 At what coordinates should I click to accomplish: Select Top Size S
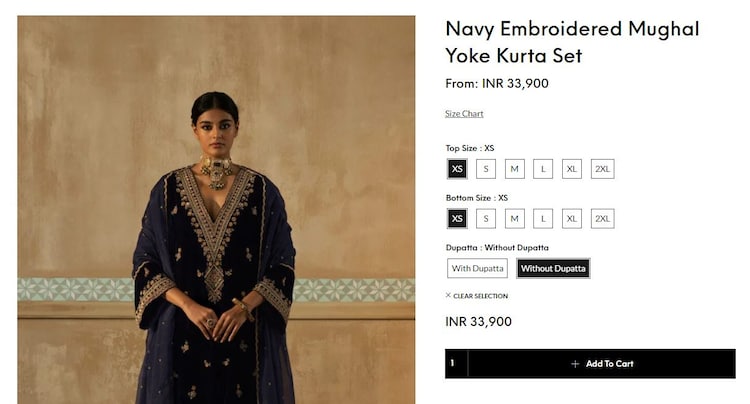click(x=486, y=169)
